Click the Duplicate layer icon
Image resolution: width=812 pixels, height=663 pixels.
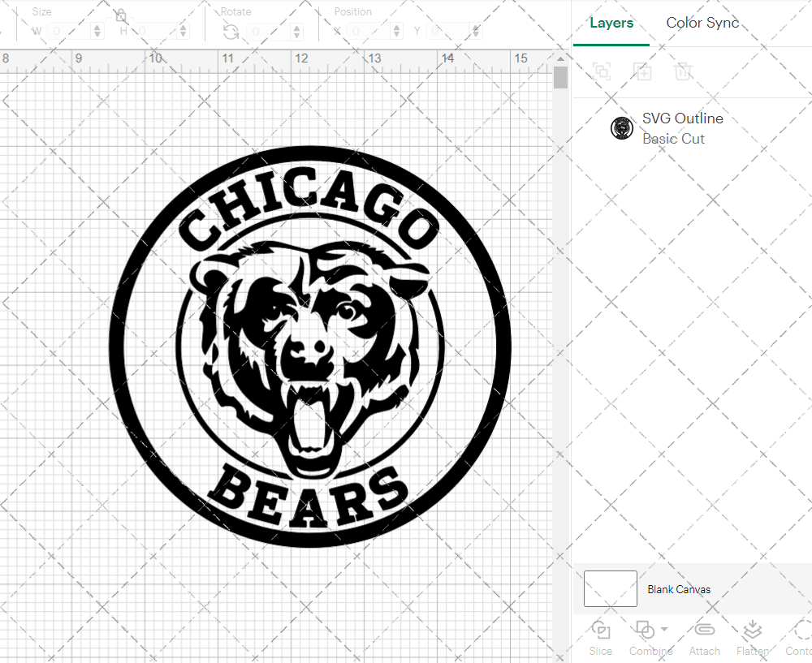[642, 71]
